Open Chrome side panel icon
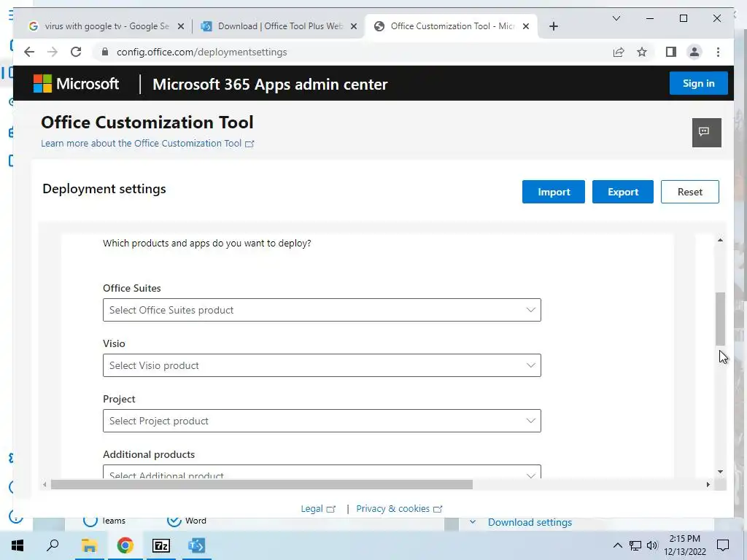 [671, 52]
